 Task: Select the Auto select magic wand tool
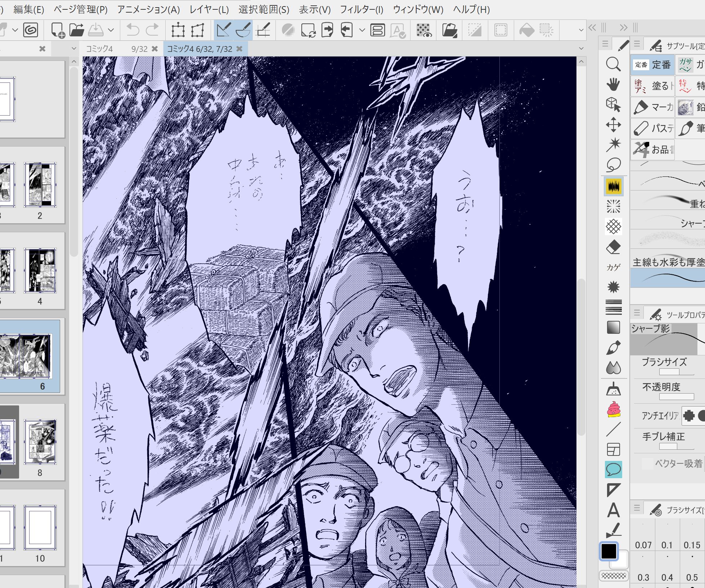click(613, 144)
